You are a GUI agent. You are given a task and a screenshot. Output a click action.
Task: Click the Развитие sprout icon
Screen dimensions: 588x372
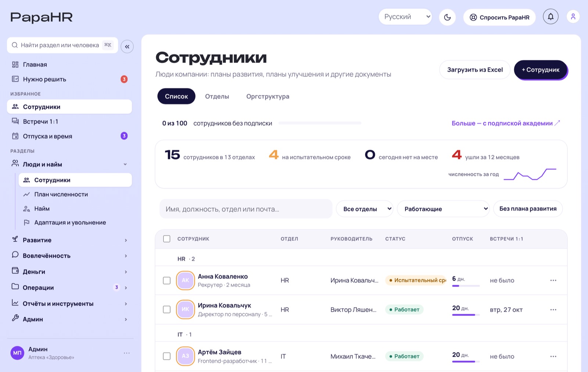tap(15, 239)
